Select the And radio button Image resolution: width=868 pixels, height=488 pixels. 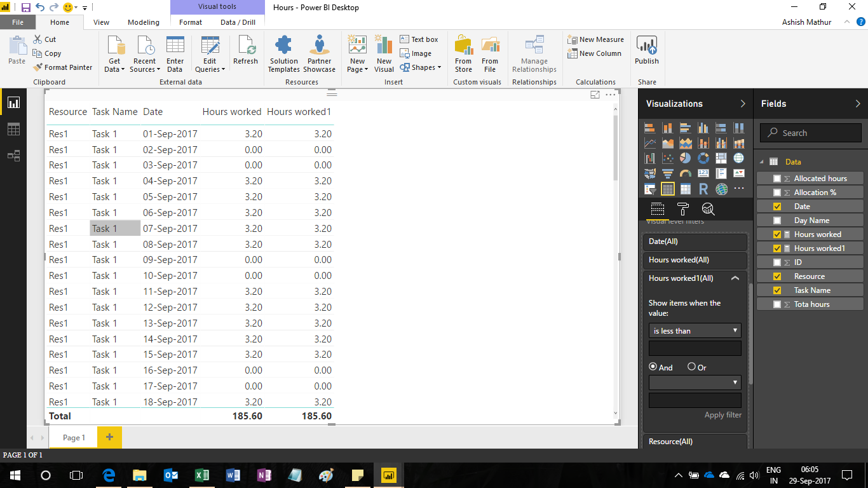[653, 367]
